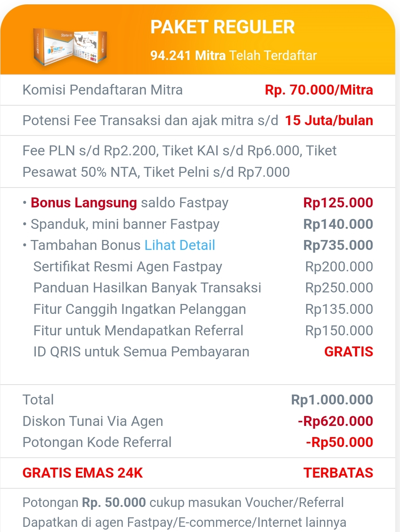This screenshot has height=532, width=400.
Task: Tap the Fastpay starter kit box image
Action: coord(70,46)
